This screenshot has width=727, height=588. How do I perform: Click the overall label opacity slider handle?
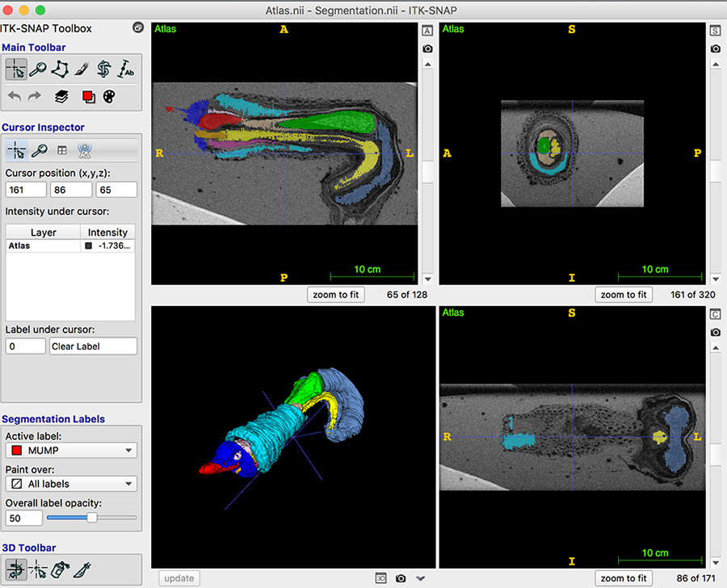click(92, 517)
